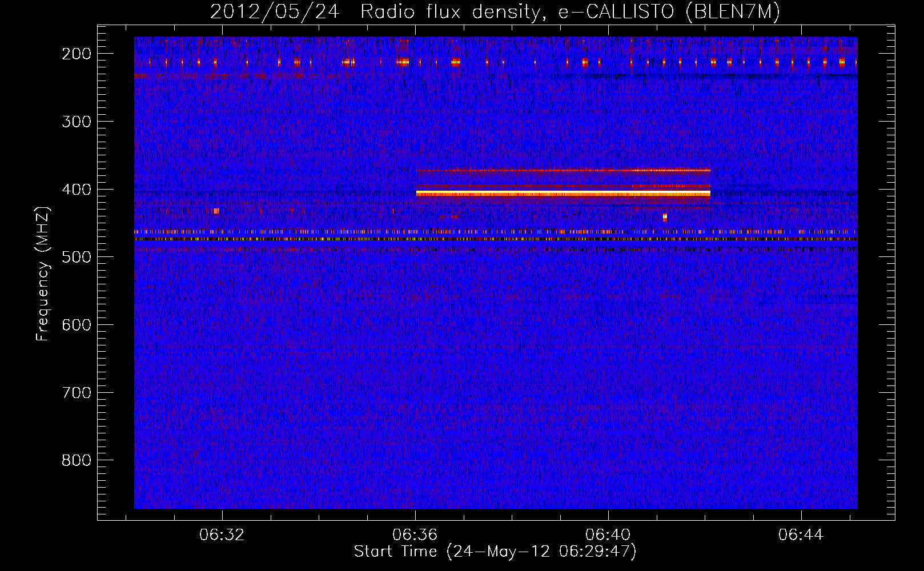Click the 06:32 time tick label

point(222,534)
